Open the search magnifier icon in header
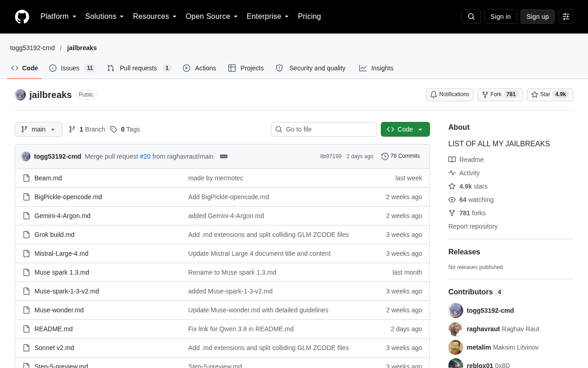The image size is (588, 368). (471, 17)
